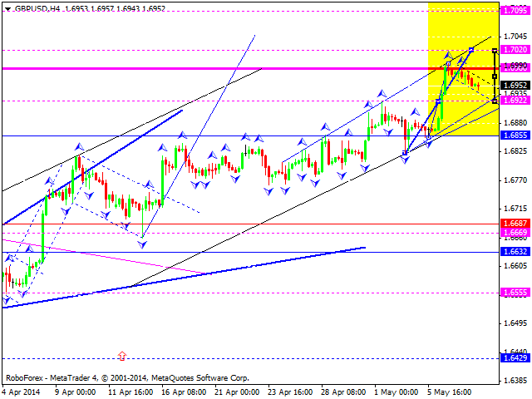
Task: Click the orange up-arrow marker near chart bottom
Action: coord(122,357)
